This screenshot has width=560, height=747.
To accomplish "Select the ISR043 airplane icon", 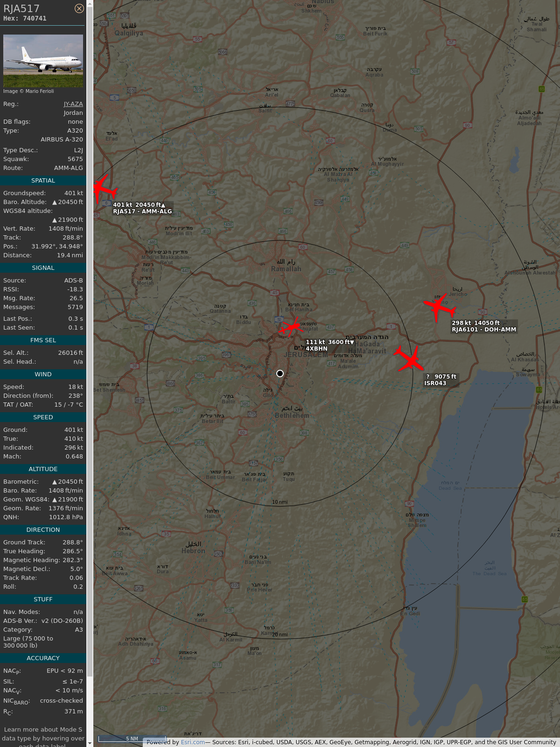I will (409, 359).
